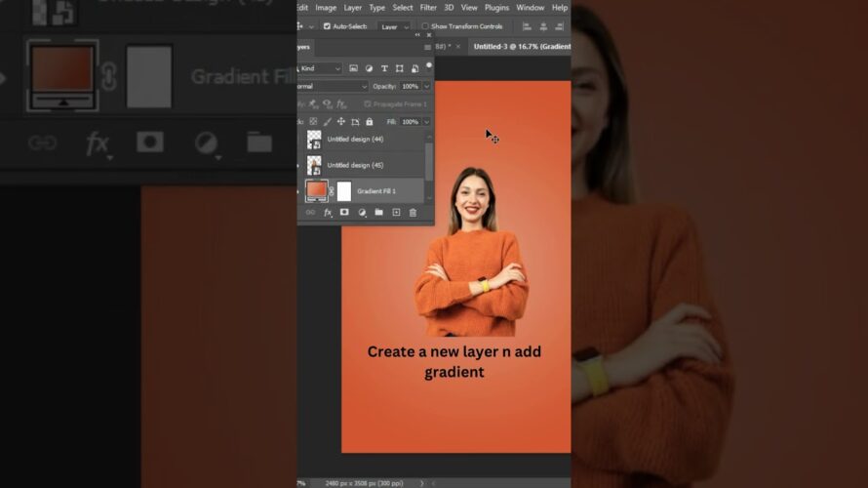
Task: Expand the Opacity slider arrow
Action: (426, 87)
